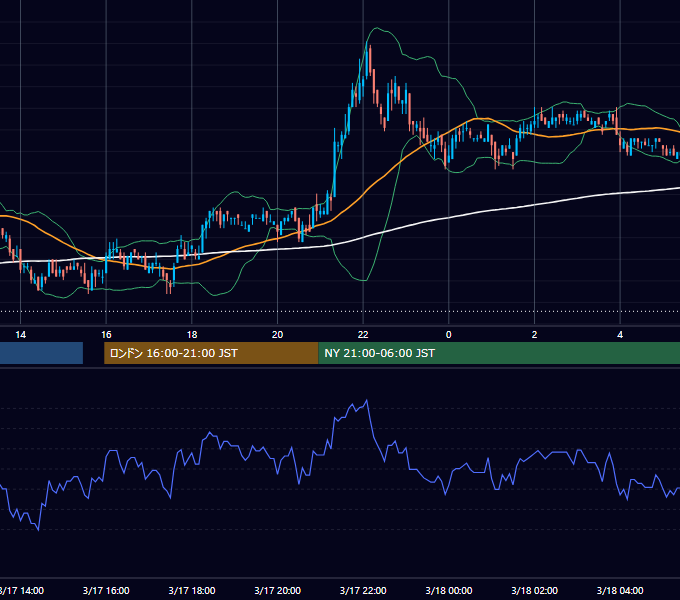The width and height of the screenshot is (680, 600).
Task: Click the 3/17 14:00 date label
Action: point(22,590)
